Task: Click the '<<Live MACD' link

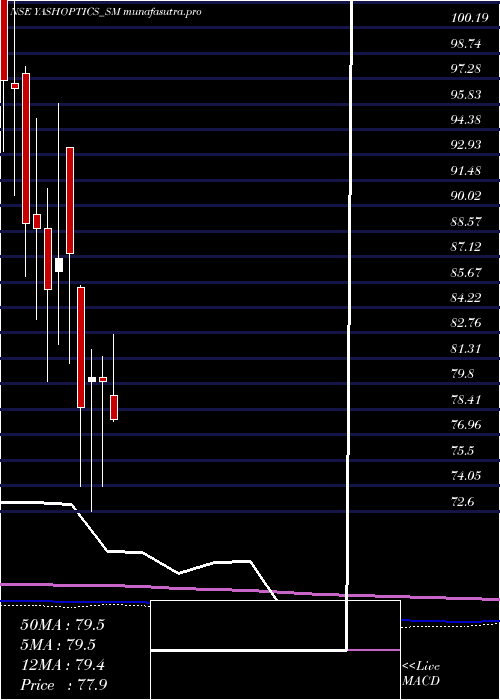Action: 421,674
